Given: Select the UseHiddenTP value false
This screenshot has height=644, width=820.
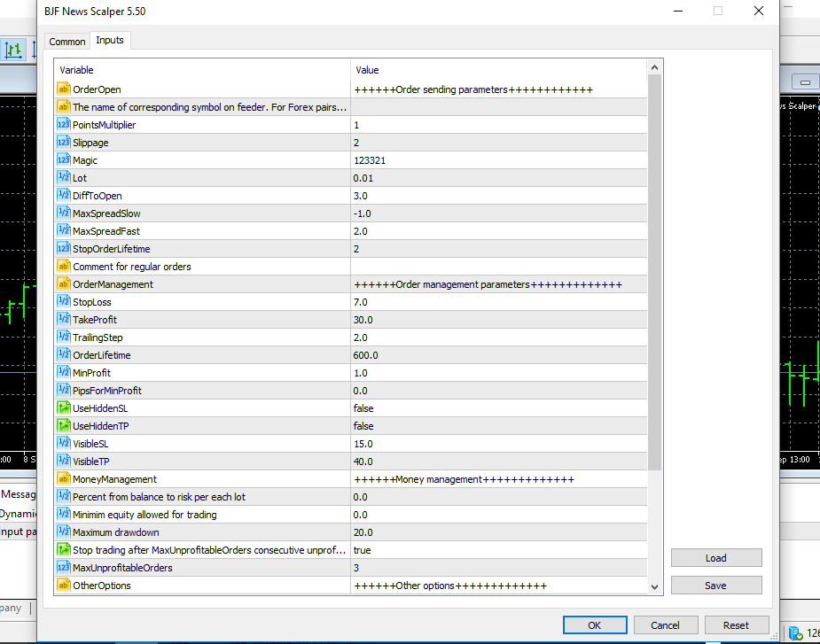Looking at the screenshot, I should click(x=499, y=426).
